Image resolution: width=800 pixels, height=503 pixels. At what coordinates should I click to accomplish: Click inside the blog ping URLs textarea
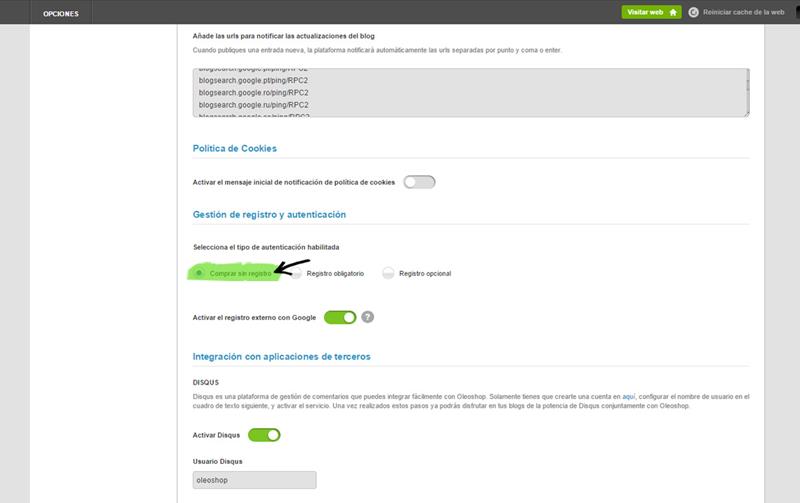(460, 93)
